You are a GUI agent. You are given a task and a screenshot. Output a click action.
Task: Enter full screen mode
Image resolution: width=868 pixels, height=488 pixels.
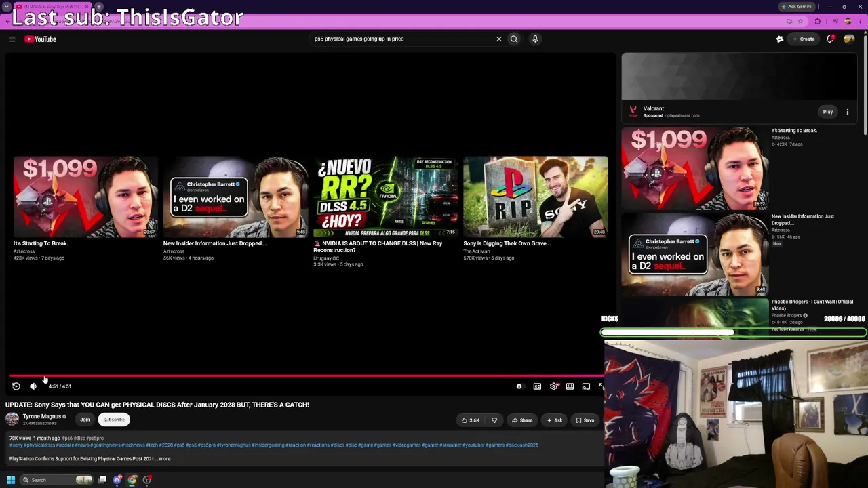(601, 386)
